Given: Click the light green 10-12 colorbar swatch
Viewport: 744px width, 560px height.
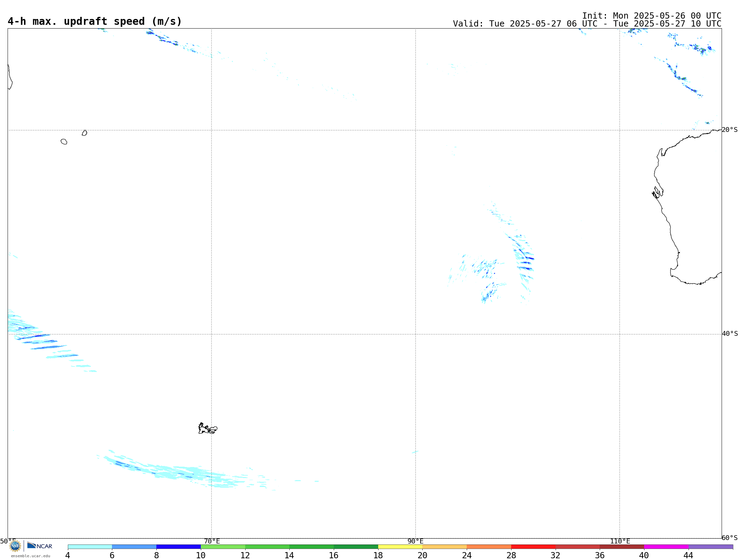Looking at the screenshot, I should tap(223, 547).
